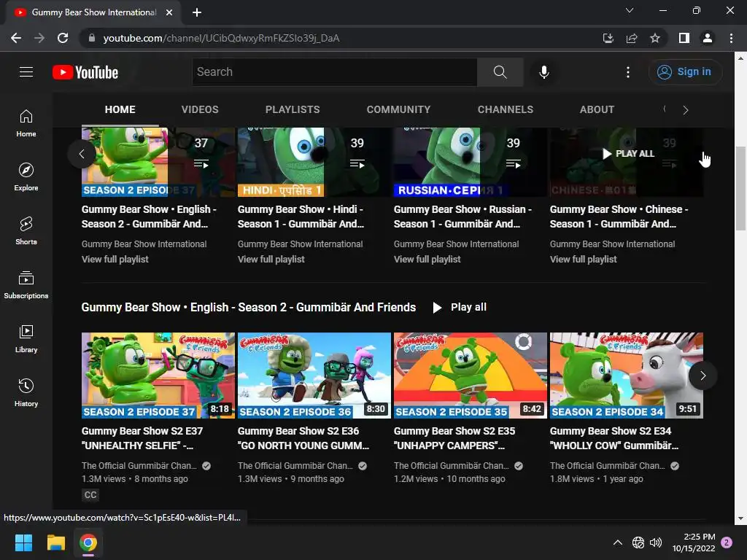Open Library in sidebar
Viewport: 747px width, 560px height.
[x=26, y=338]
